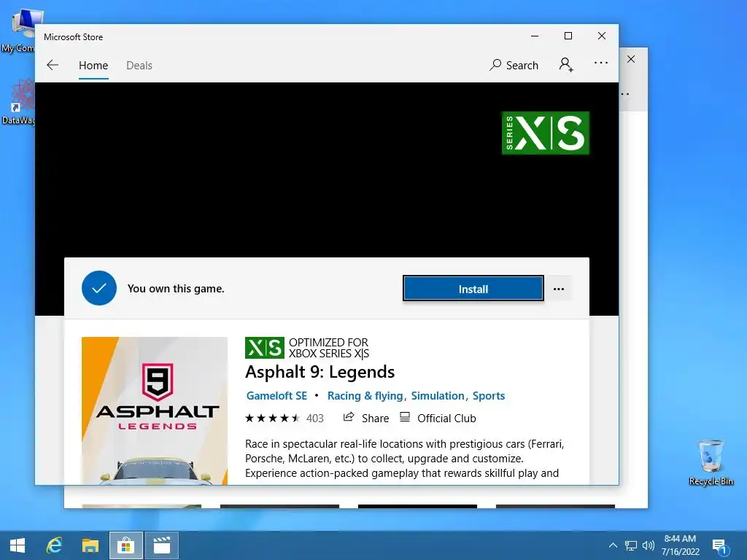Select the Recycle Bin desktop icon
This screenshot has height=560, width=747.
pyautogui.click(x=711, y=462)
